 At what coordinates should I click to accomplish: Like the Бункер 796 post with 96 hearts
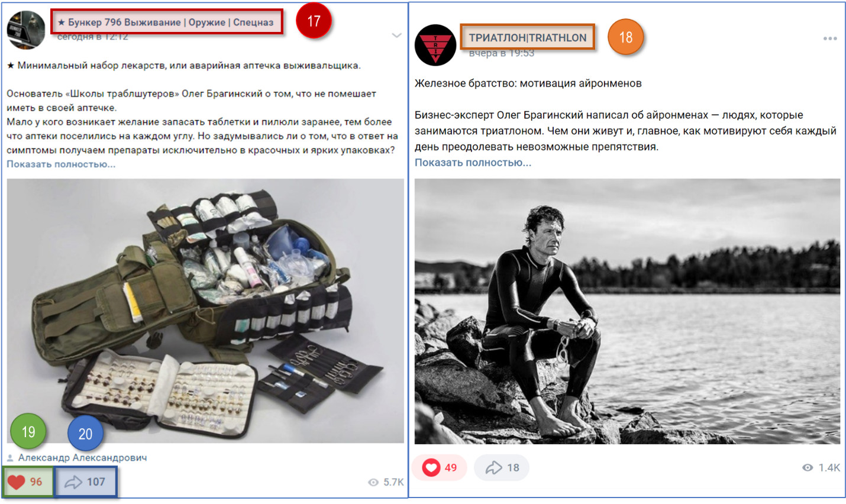coord(25,482)
